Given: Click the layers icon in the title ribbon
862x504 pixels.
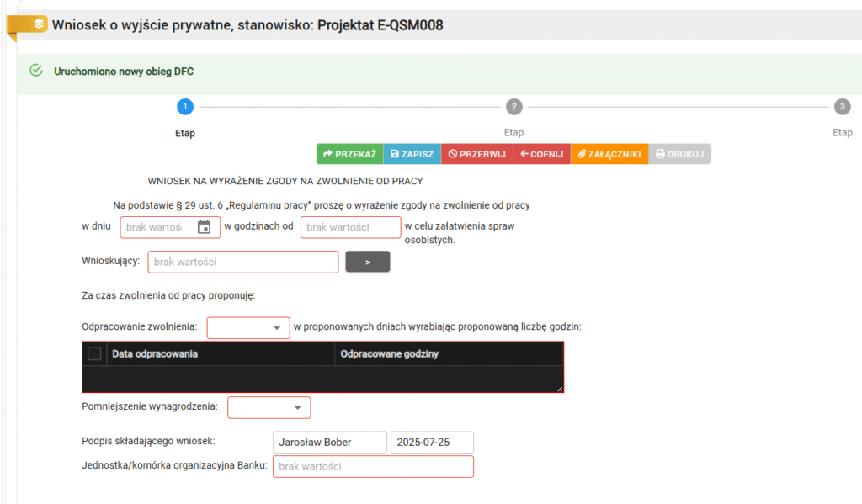Looking at the screenshot, I should pyautogui.click(x=38, y=24).
